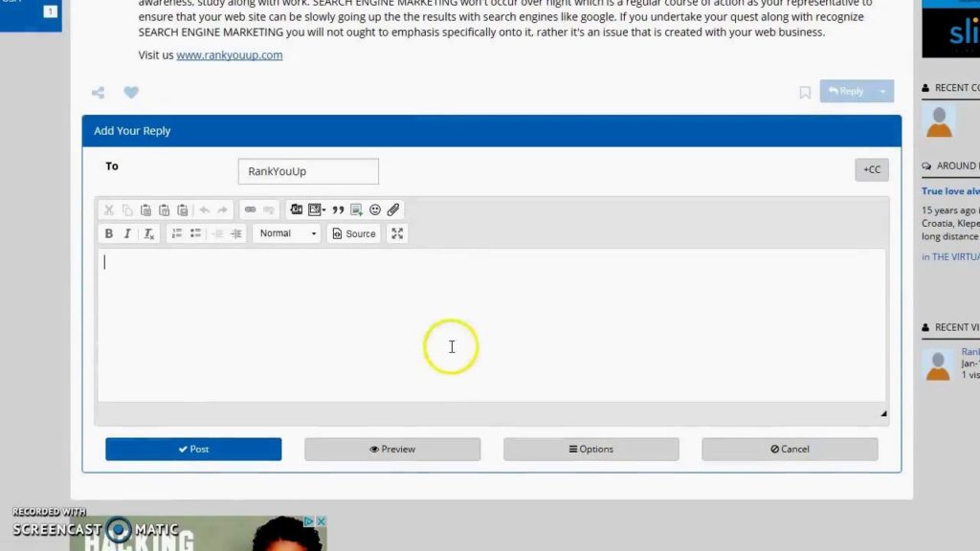Expand the Reply button dropdown arrow

(883, 91)
